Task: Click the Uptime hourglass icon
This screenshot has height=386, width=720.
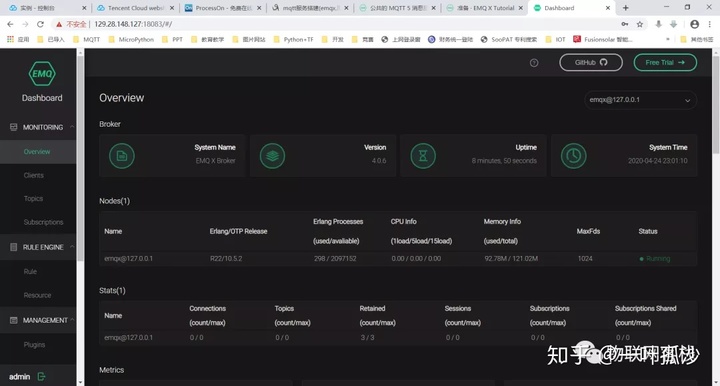Action: tap(423, 156)
